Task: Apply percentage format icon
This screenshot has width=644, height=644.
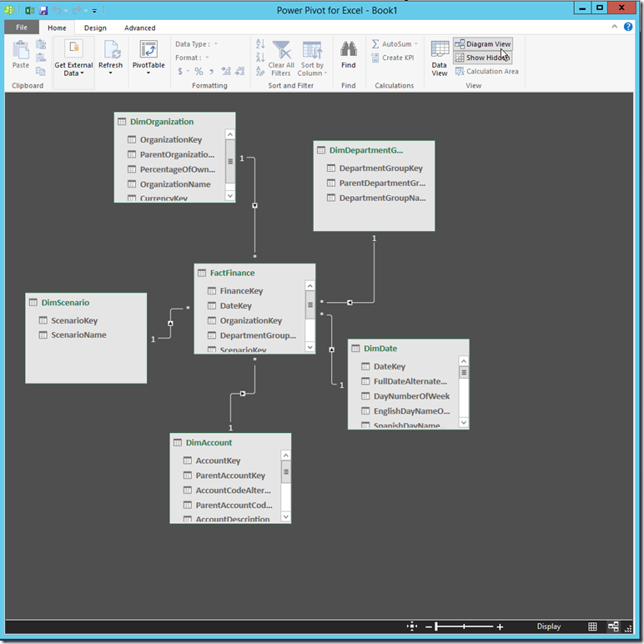Action: [x=199, y=71]
